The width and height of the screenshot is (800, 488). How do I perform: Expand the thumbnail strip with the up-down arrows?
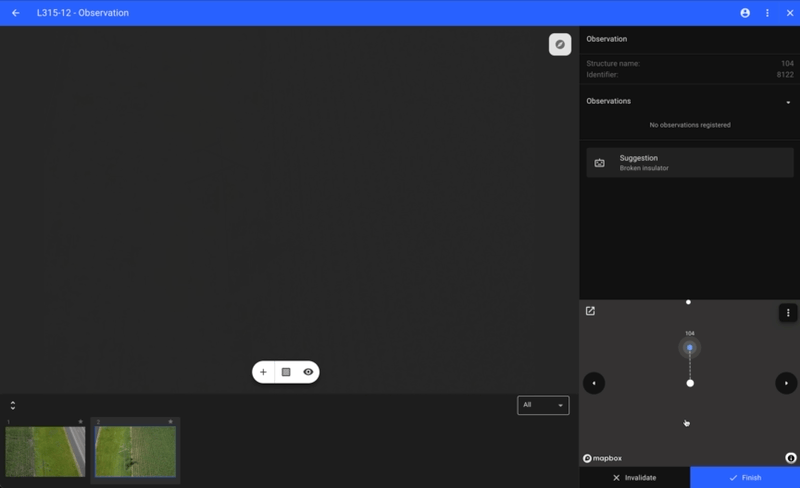point(13,405)
